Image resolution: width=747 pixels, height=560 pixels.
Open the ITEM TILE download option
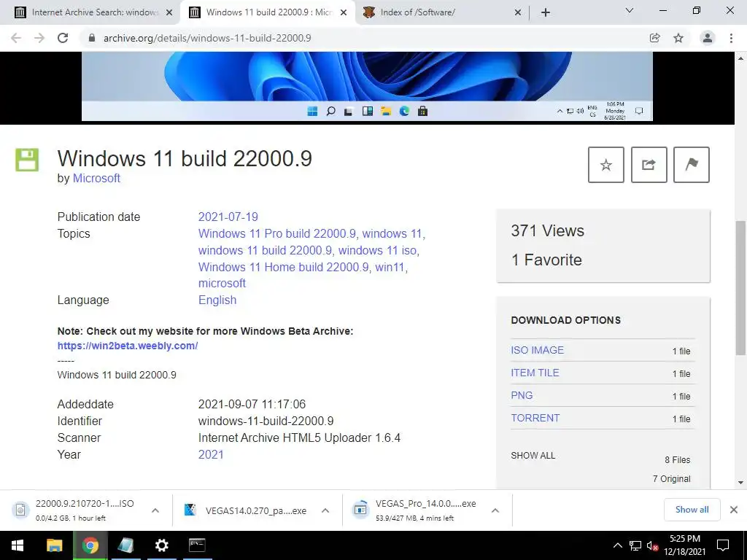[535, 373]
